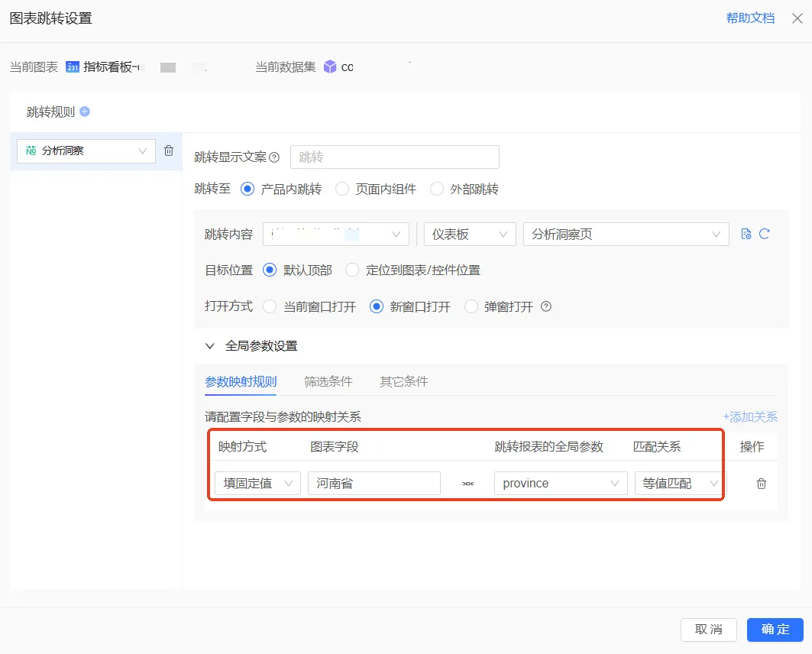Screen dimensions: 812x654
Task: Choose 定位到图表/控件位置 option
Action: 352,270
